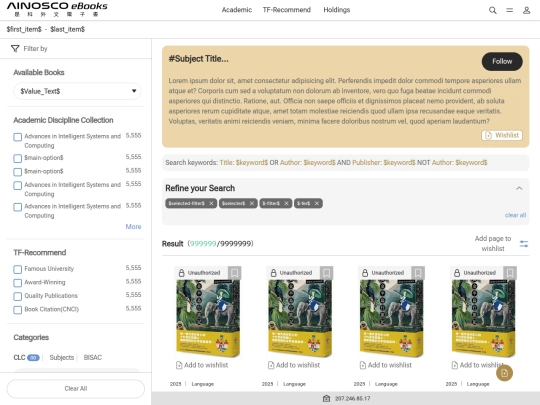Click the Clear All filters button
The width and height of the screenshot is (540, 405).
(x=76, y=389)
